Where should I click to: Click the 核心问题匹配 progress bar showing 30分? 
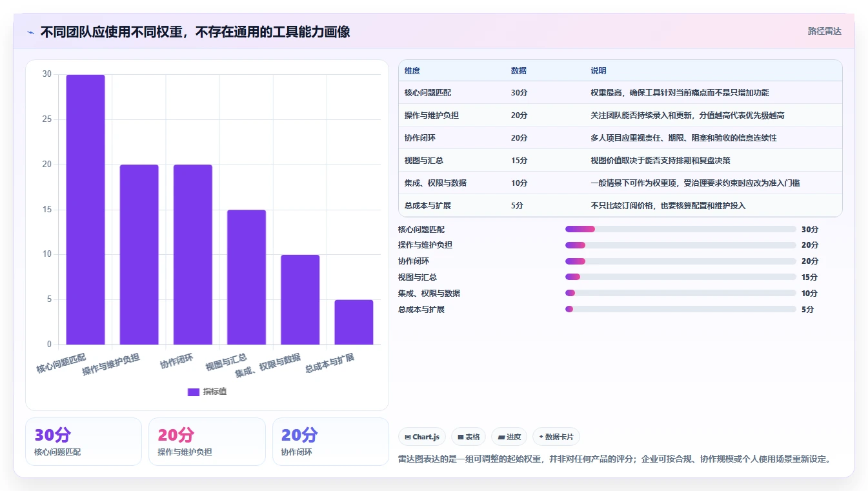pos(680,229)
